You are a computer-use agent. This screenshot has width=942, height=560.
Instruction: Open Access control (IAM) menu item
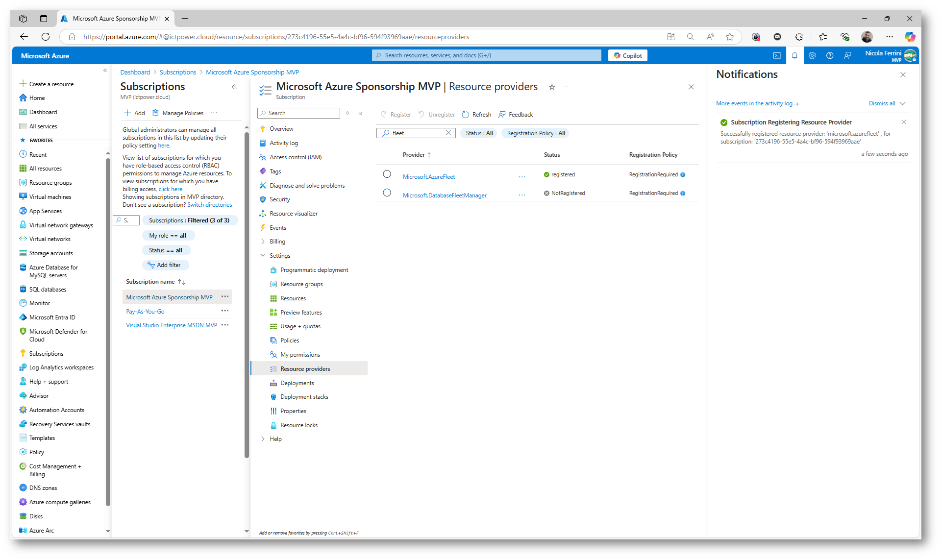tap(296, 157)
